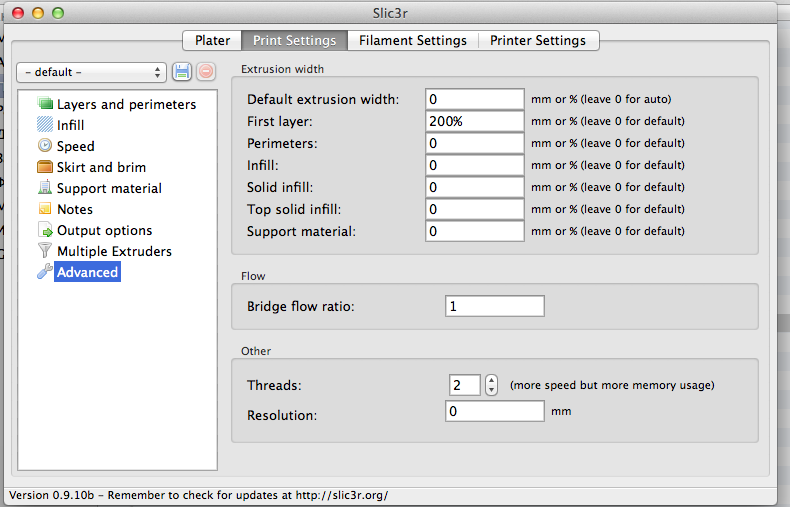Click the Infill hatched icon in sidebar
790x507 pixels.
point(45,125)
